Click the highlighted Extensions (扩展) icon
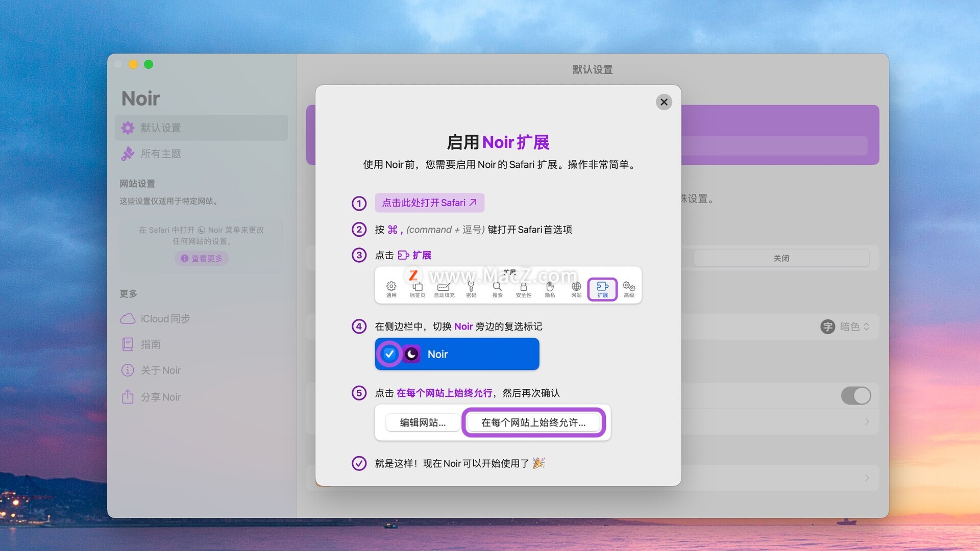This screenshot has height=551, width=980. [x=602, y=289]
